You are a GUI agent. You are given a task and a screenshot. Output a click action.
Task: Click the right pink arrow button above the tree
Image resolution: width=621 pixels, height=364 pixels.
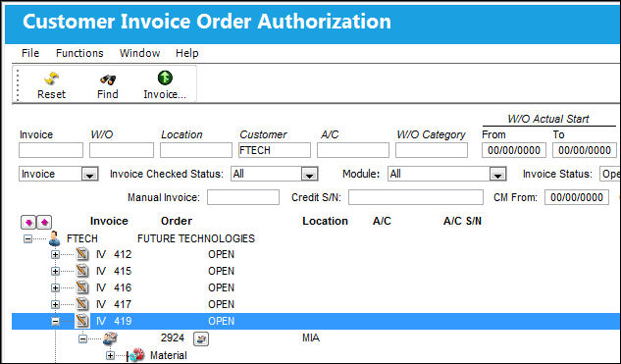(x=44, y=223)
